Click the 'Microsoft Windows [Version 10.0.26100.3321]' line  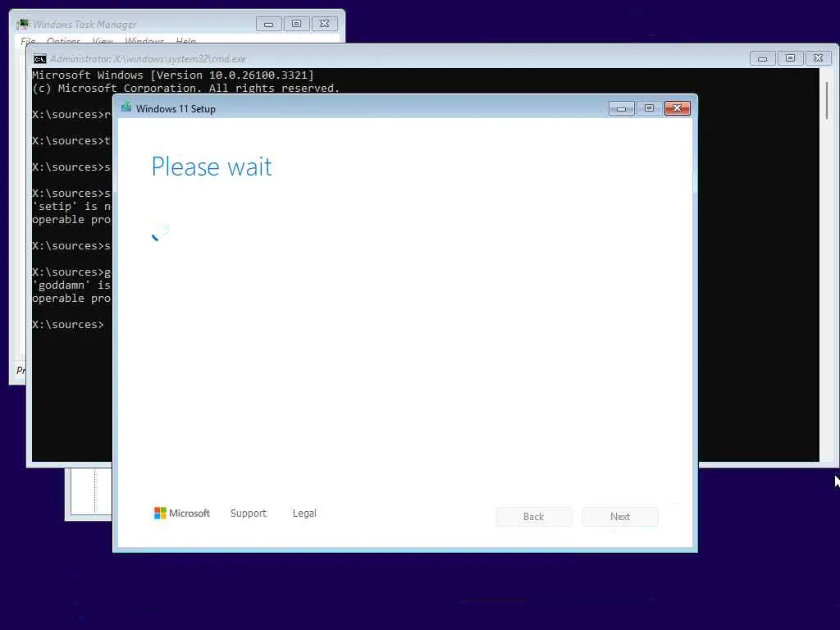click(173, 75)
